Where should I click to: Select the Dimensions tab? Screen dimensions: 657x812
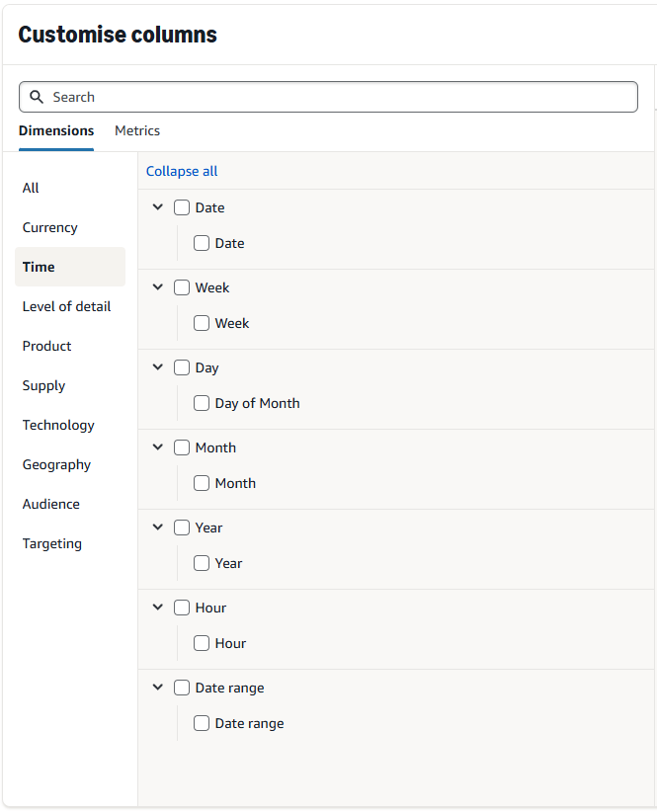point(56,130)
